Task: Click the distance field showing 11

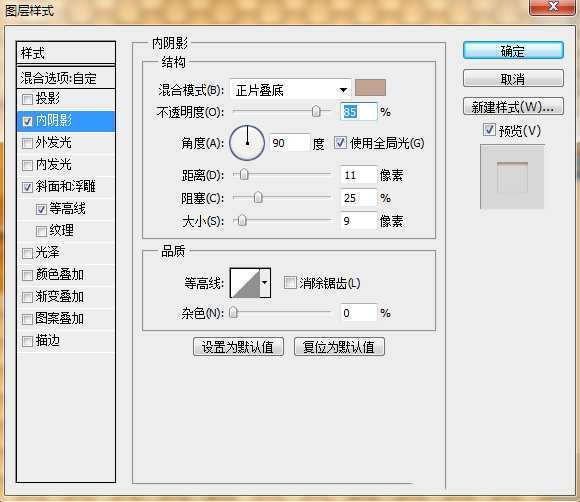Action: point(358,175)
